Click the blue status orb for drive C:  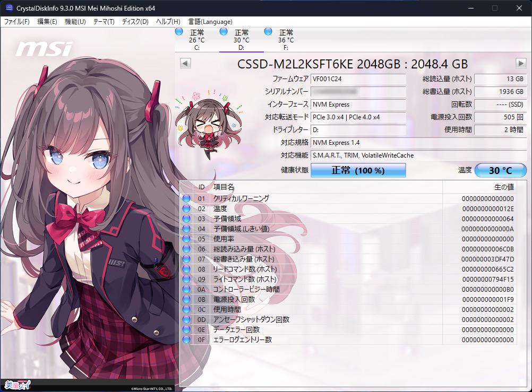click(179, 32)
